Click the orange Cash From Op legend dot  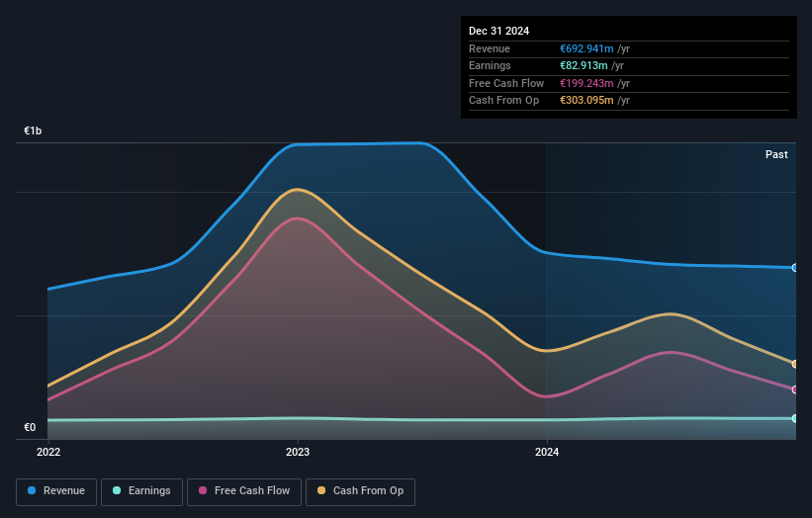[x=321, y=490]
